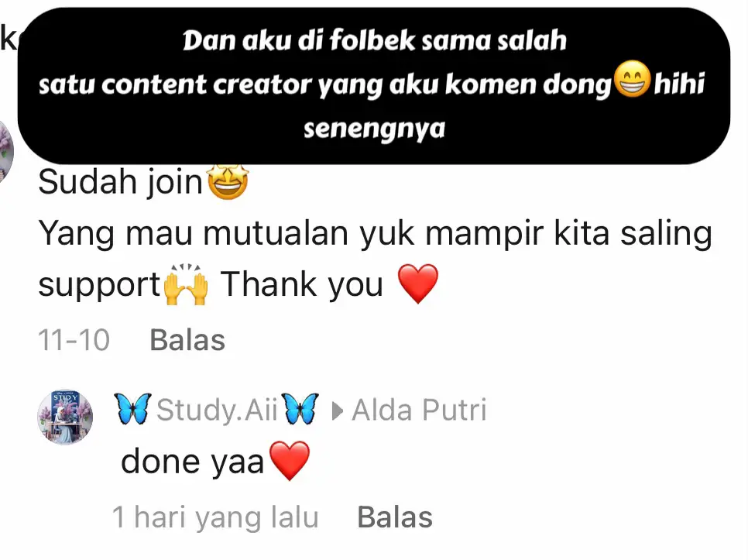This screenshot has height=560, width=748.
Task: Tap the '1 hari yang lalu' timestamp
Action: [x=215, y=517]
